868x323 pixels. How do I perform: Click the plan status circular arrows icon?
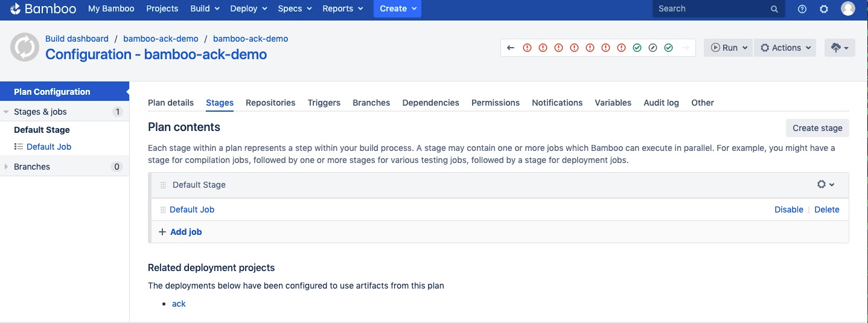click(25, 47)
